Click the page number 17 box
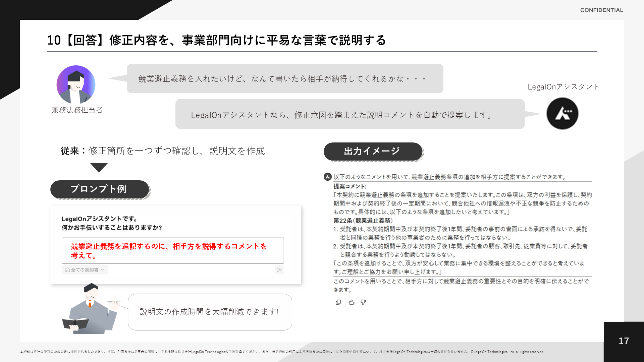This screenshot has height=362, width=644. pos(624,341)
